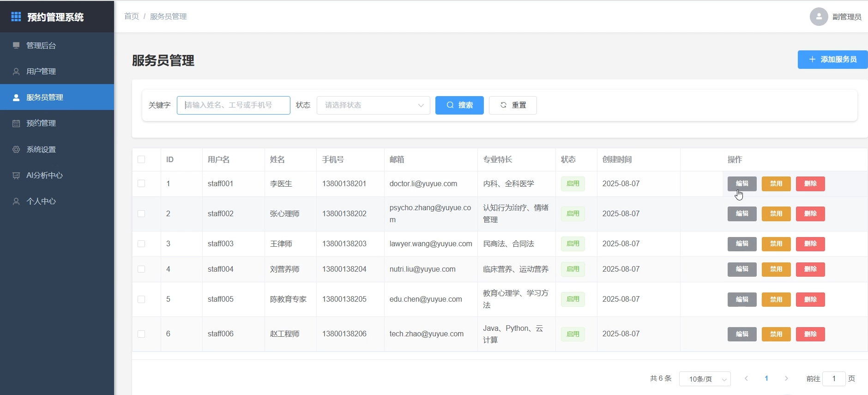Edit 陈教育专家 with the 编辑 button
Image resolution: width=868 pixels, height=395 pixels.
point(742,299)
